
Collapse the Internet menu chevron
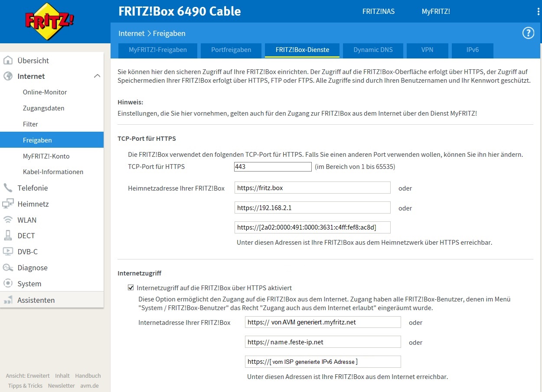point(97,76)
